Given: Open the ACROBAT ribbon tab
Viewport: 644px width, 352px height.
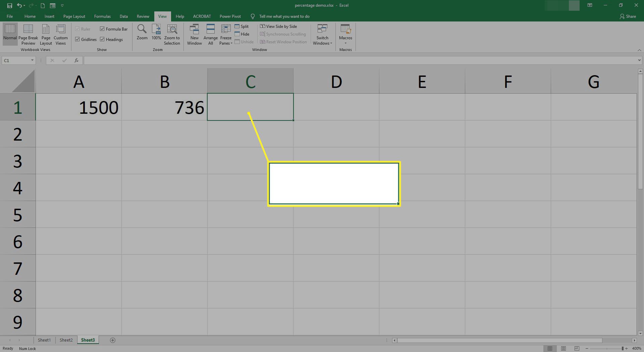Looking at the screenshot, I should click(202, 16).
